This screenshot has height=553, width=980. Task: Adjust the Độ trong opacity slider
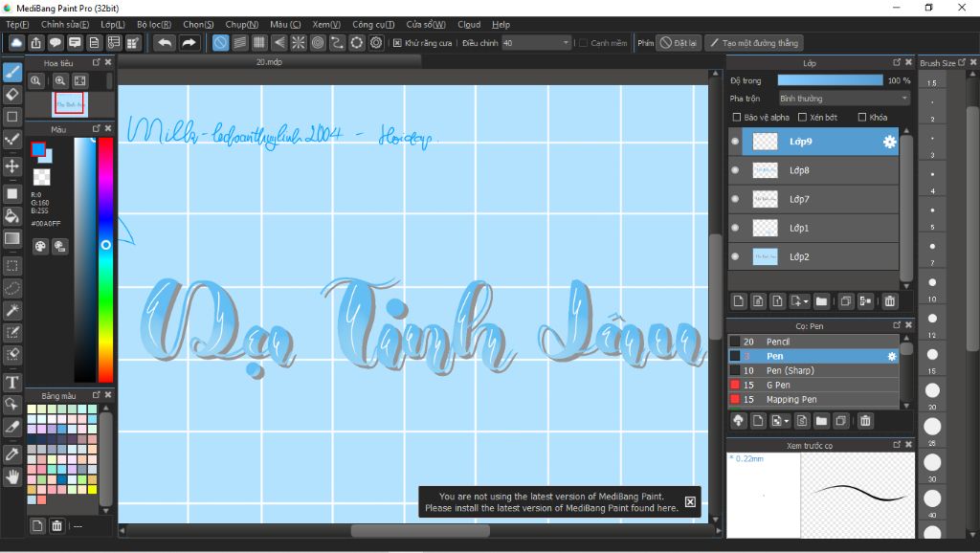(x=830, y=80)
